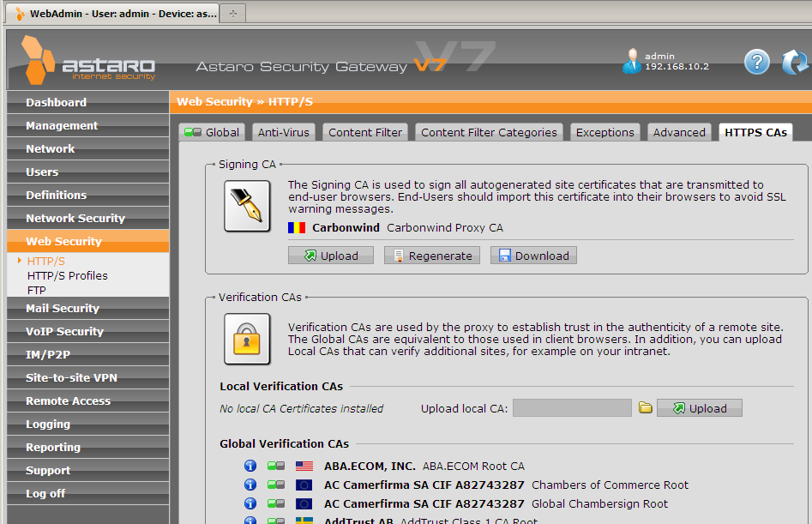This screenshot has width=812, height=524.
Task: Show info for AddTrust Class 1 CA Root
Action: click(250, 520)
